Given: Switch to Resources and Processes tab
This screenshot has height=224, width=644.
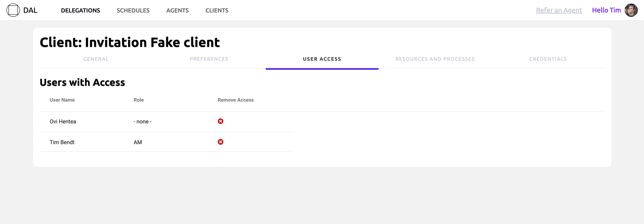Looking at the screenshot, I should click(435, 59).
